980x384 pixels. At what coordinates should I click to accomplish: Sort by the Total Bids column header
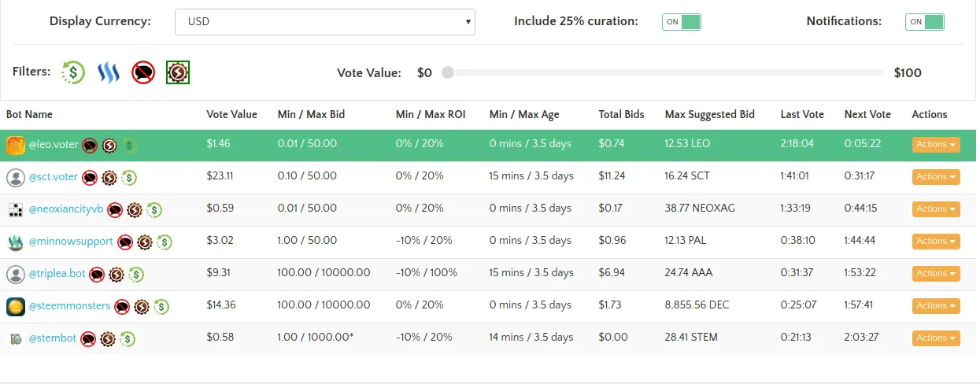pyautogui.click(x=621, y=115)
